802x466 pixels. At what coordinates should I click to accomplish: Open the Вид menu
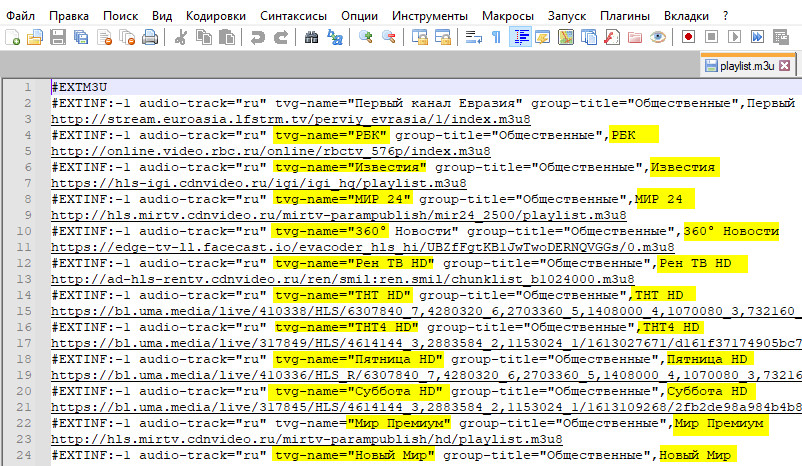click(162, 16)
